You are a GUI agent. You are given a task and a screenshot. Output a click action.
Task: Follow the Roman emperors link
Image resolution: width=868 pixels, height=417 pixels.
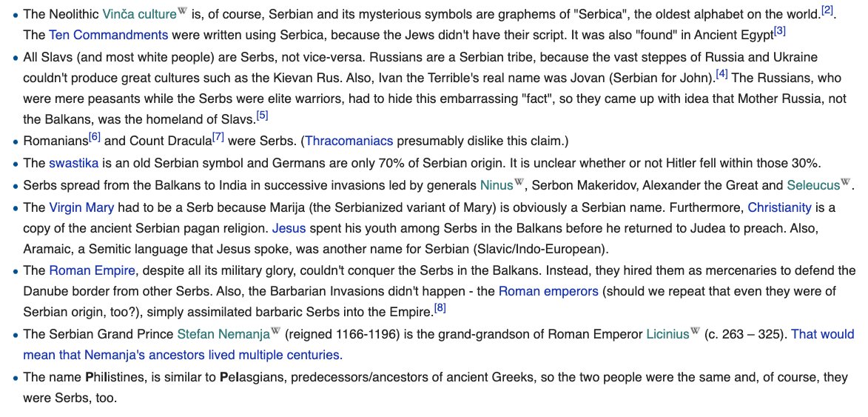(548, 291)
